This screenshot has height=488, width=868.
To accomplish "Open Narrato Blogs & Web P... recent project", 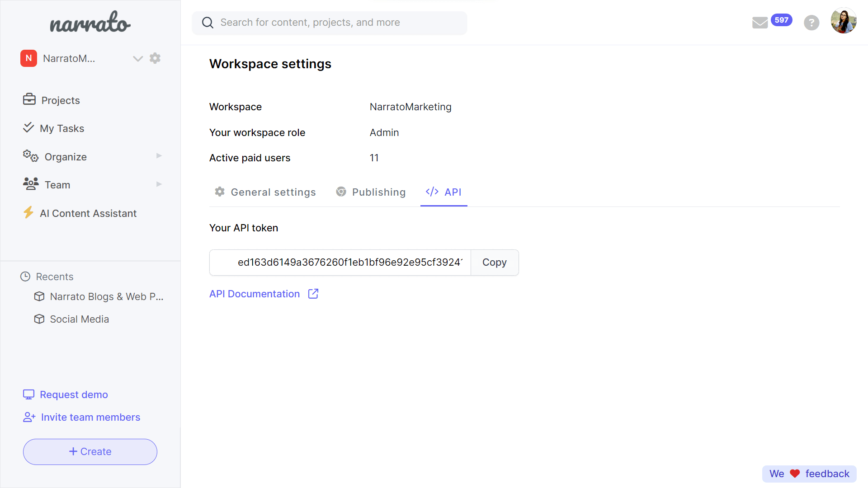I will (107, 296).
